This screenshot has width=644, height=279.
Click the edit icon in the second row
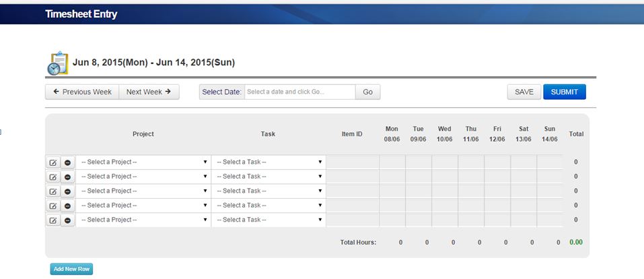click(52, 177)
